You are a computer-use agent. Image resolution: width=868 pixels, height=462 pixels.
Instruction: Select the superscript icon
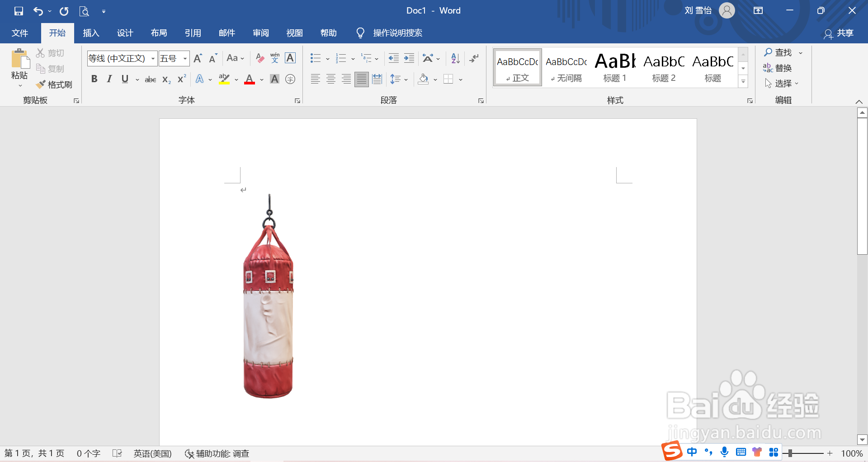[x=180, y=79]
